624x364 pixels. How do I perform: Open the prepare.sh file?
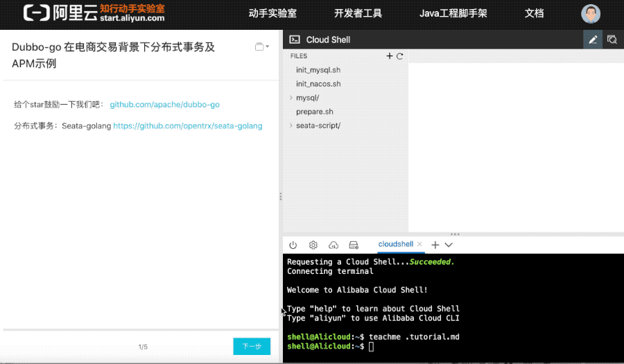point(314,112)
